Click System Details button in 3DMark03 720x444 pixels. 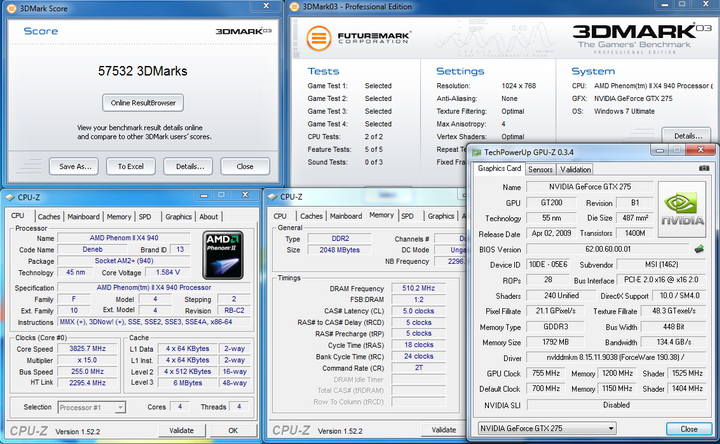(x=687, y=136)
